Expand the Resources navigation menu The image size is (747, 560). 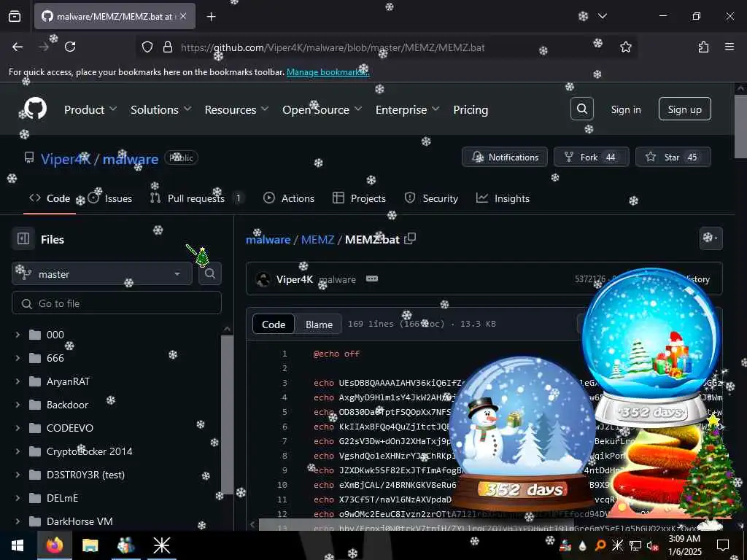pos(237,109)
